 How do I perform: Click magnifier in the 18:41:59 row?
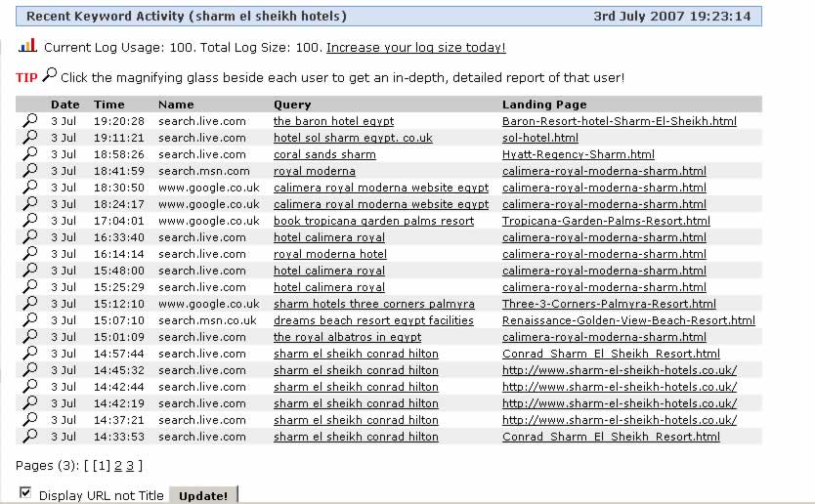30,170
